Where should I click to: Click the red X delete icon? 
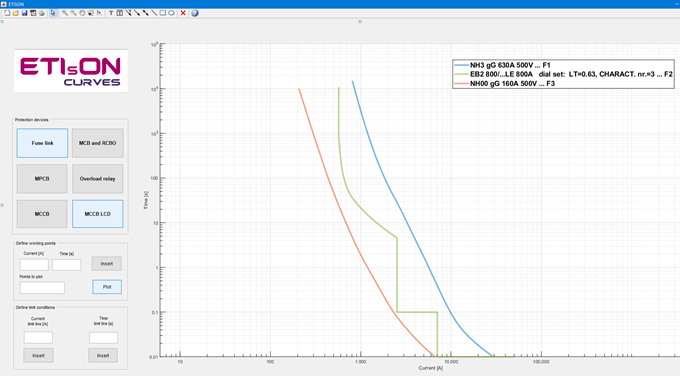coord(183,13)
